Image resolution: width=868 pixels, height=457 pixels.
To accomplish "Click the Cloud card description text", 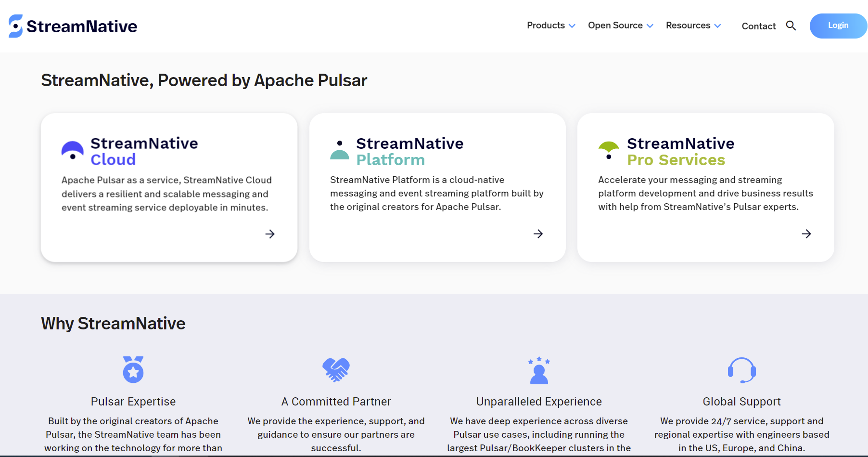I will coord(166,194).
